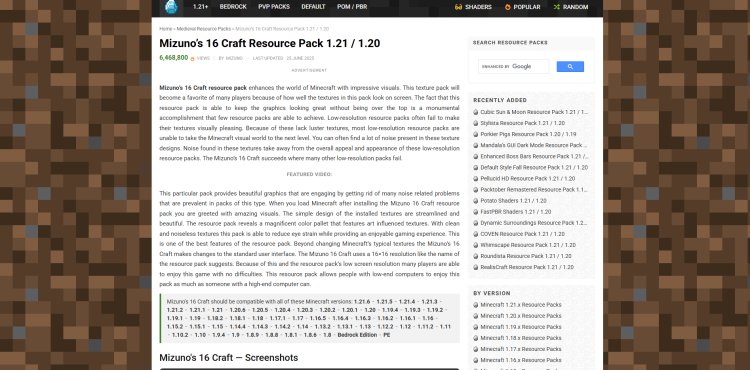Click the site logo icon in header
750x370 pixels.
171,7
